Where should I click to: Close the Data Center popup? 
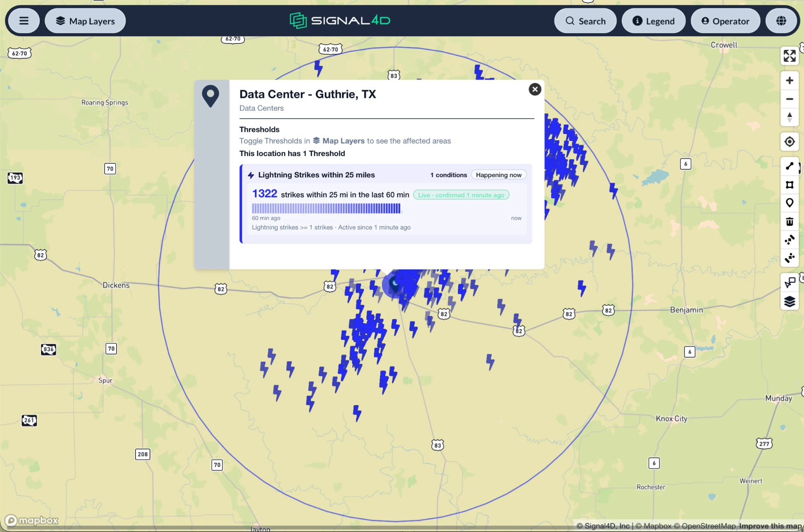[535, 89]
